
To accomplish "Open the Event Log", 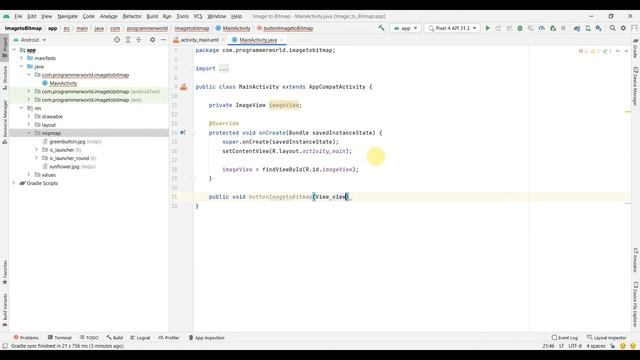I will coord(564,338).
